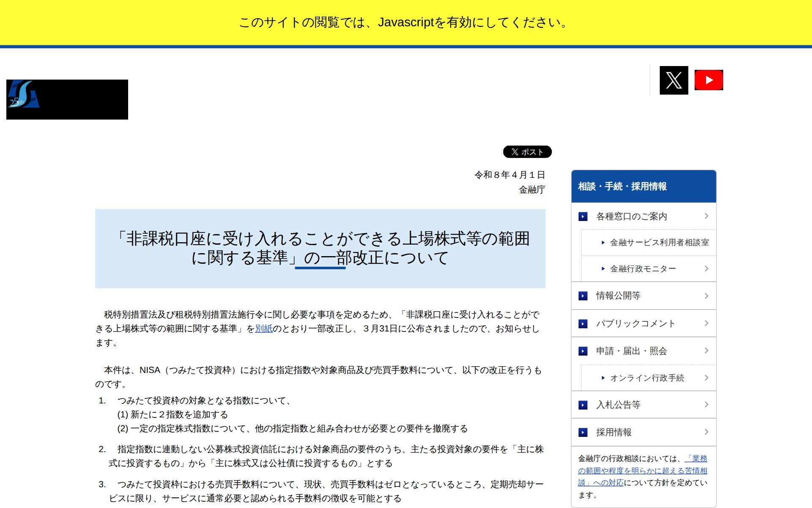Image resolution: width=812 pixels, height=508 pixels.
Task: Click the blue arrow icon beside 申請・届出・照会
Action: click(x=584, y=351)
